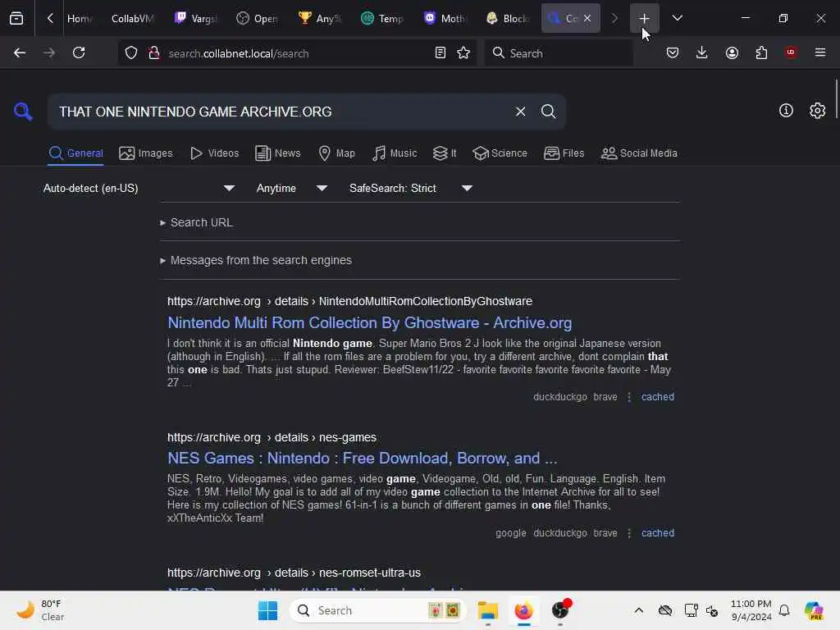Open Pocket save icon
This screenshot has width=840, height=630.
[x=673, y=53]
